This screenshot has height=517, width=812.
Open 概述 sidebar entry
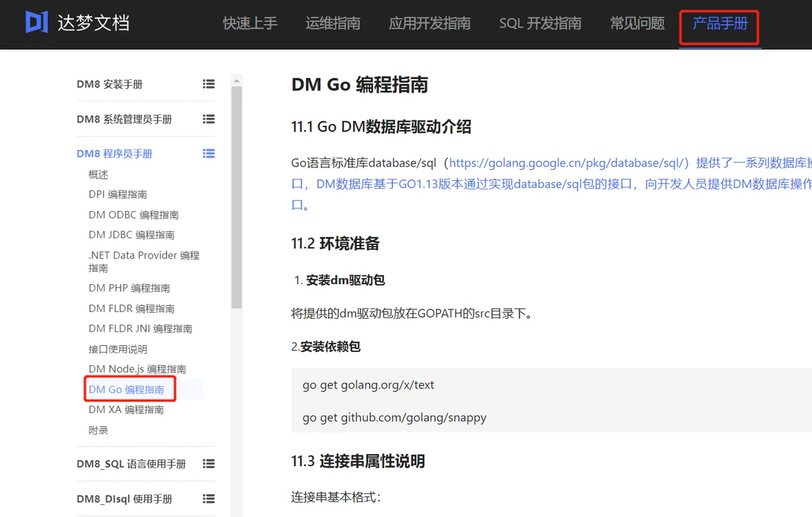click(x=98, y=175)
